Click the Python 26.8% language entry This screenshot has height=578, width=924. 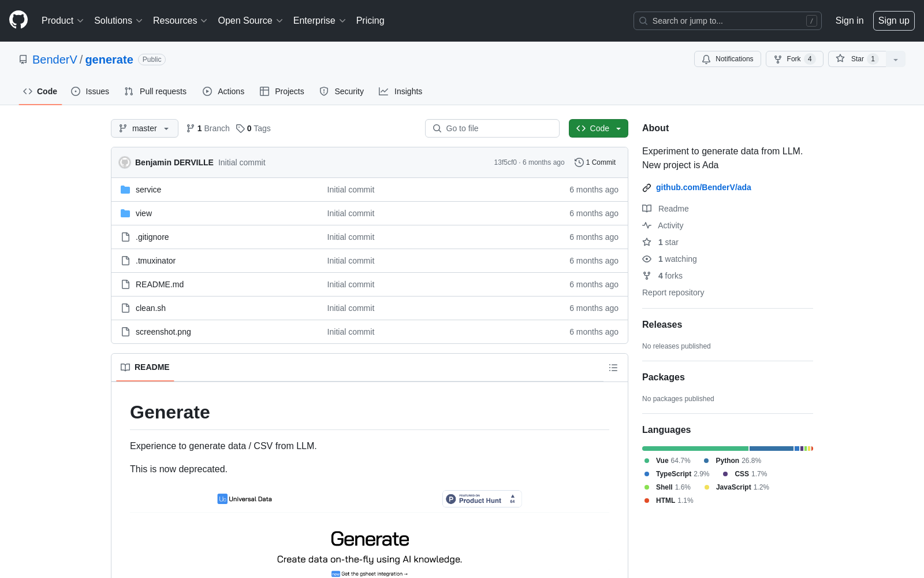point(732,461)
